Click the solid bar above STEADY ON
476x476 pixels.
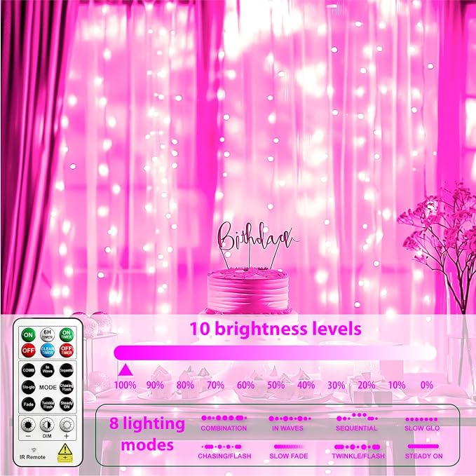423,447
